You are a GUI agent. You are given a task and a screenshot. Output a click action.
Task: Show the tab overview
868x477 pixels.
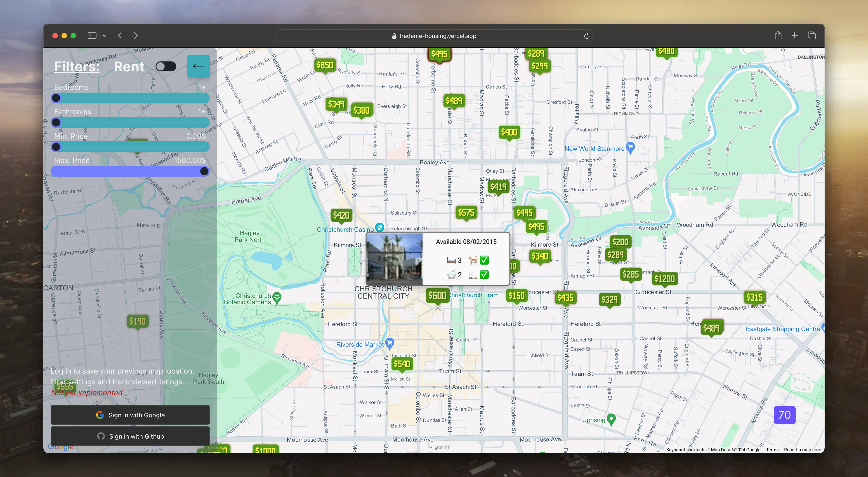tap(812, 35)
